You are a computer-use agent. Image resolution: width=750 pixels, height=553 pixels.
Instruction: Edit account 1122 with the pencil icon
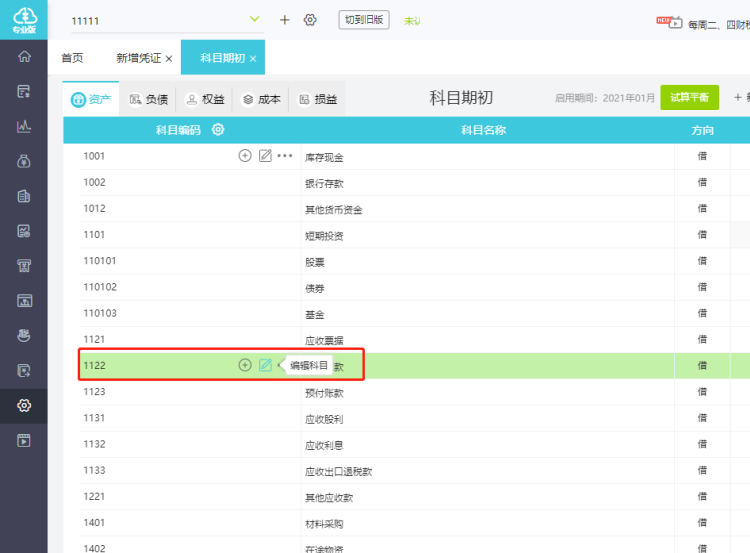click(x=265, y=365)
